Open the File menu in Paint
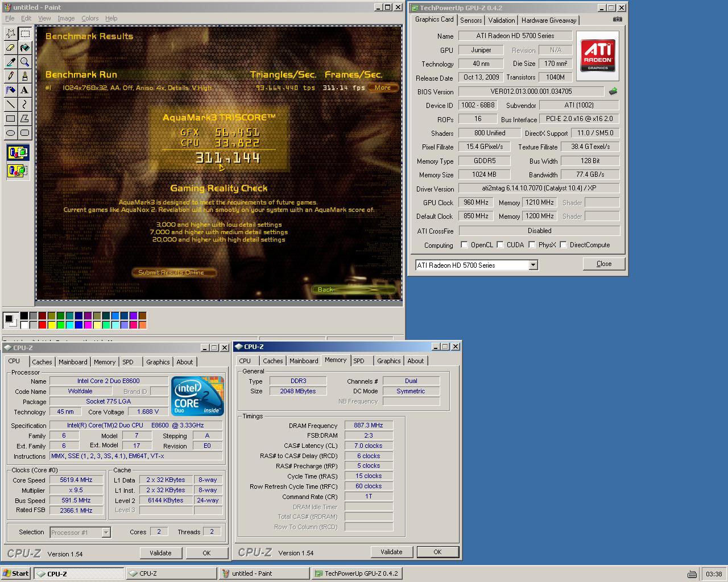Viewport: 728px width, 582px height. pyautogui.click(x=10, y=18)
